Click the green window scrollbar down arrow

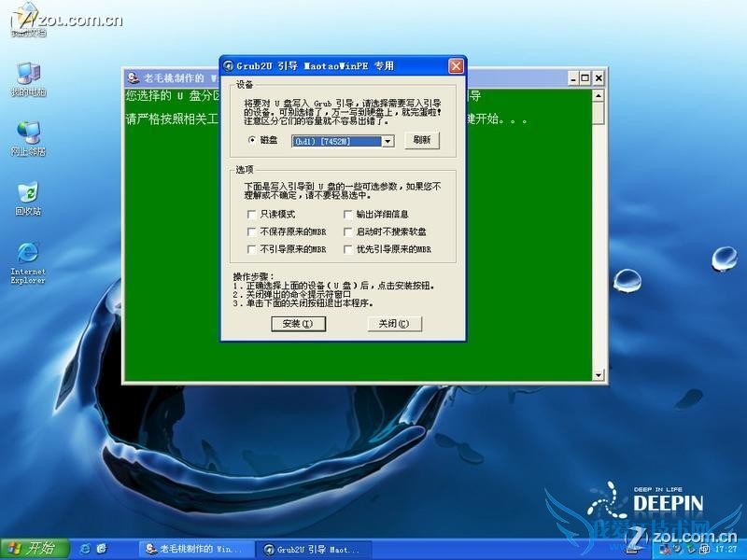tap(599, 375)
